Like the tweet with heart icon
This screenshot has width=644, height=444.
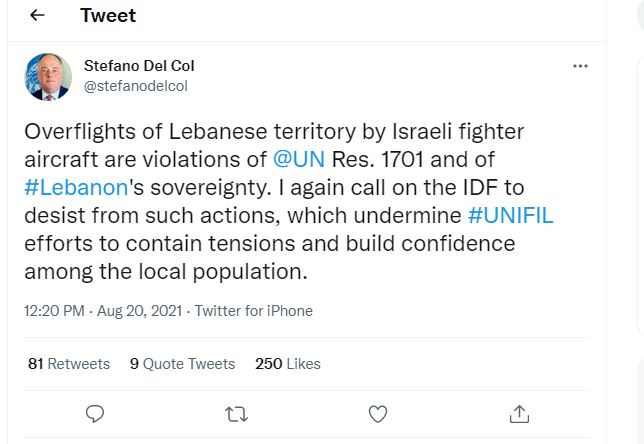pos(378,413)
